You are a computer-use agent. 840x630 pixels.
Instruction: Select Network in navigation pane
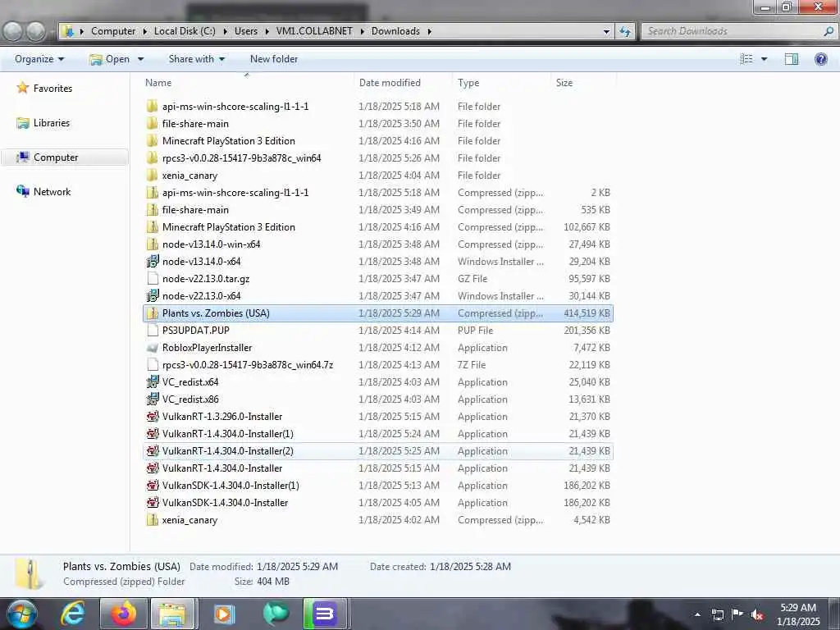(52, 192)
